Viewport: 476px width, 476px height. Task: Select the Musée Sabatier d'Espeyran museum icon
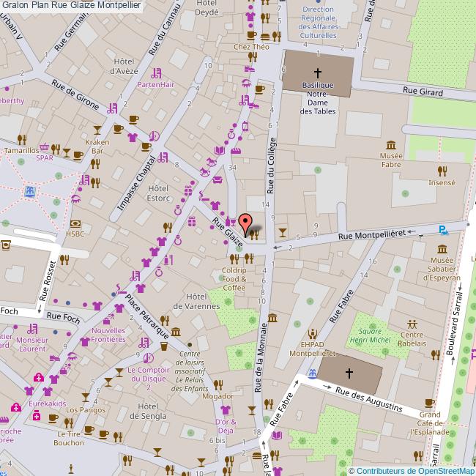441,249
